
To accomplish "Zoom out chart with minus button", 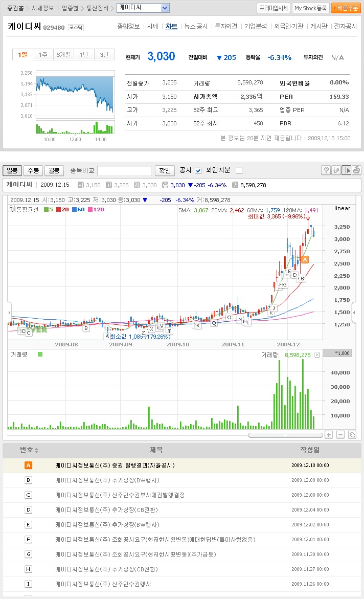I will [x=340, y=435].
